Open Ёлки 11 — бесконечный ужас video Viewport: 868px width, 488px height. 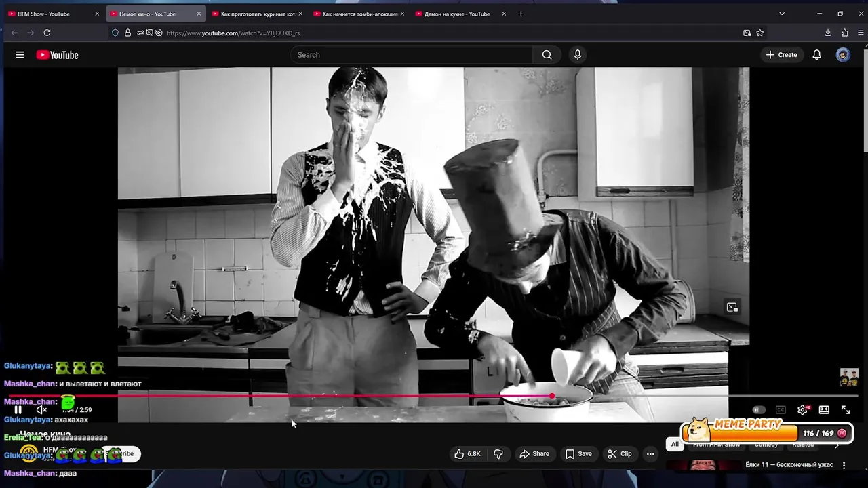click(790, 464)
